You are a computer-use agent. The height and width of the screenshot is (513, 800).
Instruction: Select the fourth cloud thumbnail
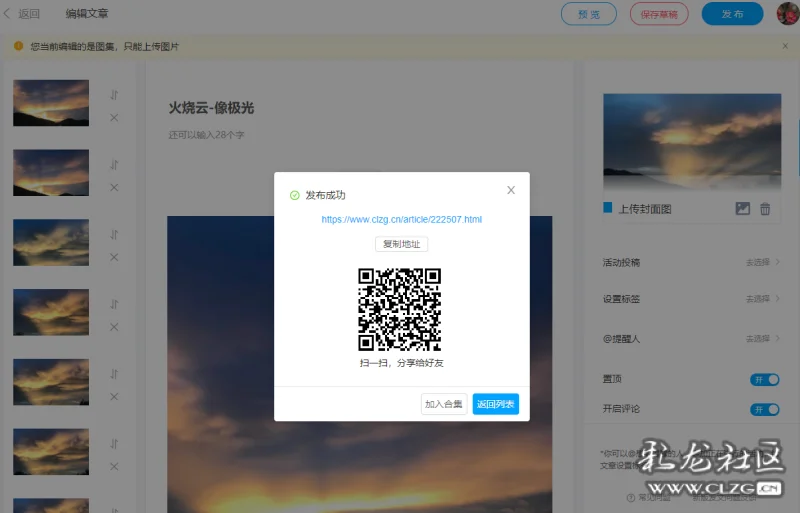click(51, 312)
